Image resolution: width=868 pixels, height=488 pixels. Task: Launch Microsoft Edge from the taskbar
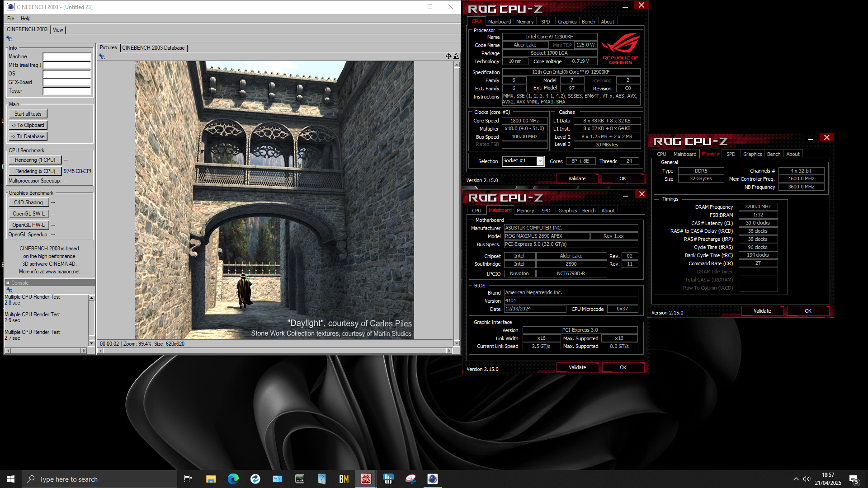pos(233,479)
